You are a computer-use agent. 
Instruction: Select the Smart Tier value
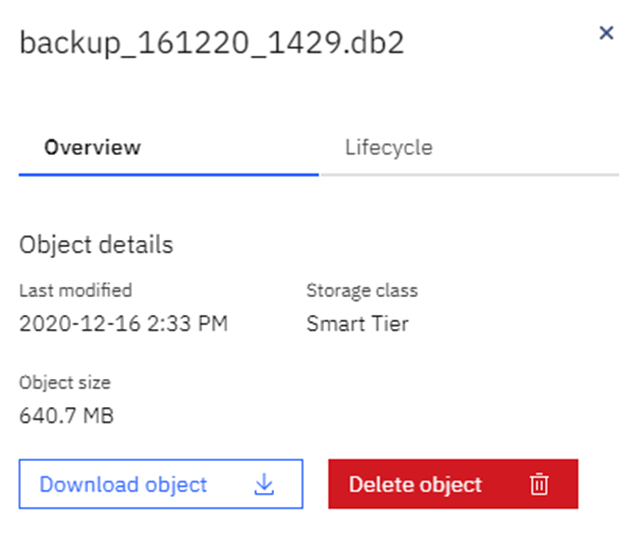[x=357, y=324]
